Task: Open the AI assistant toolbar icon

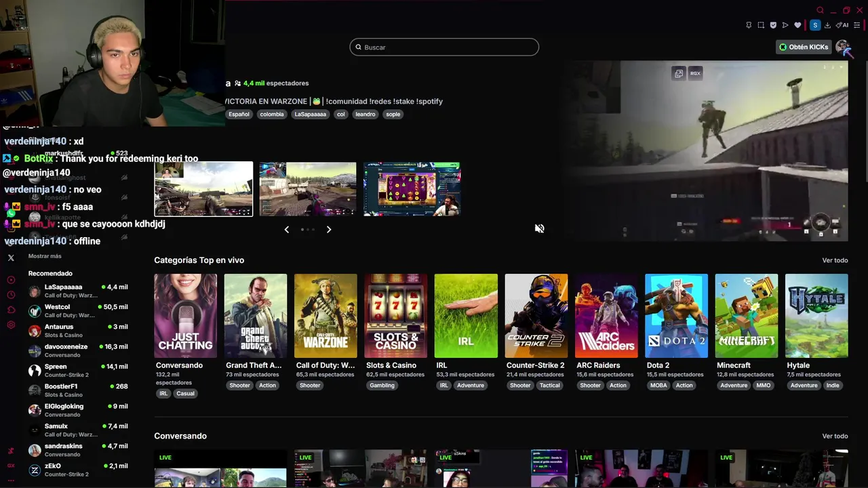Action: 843,25
